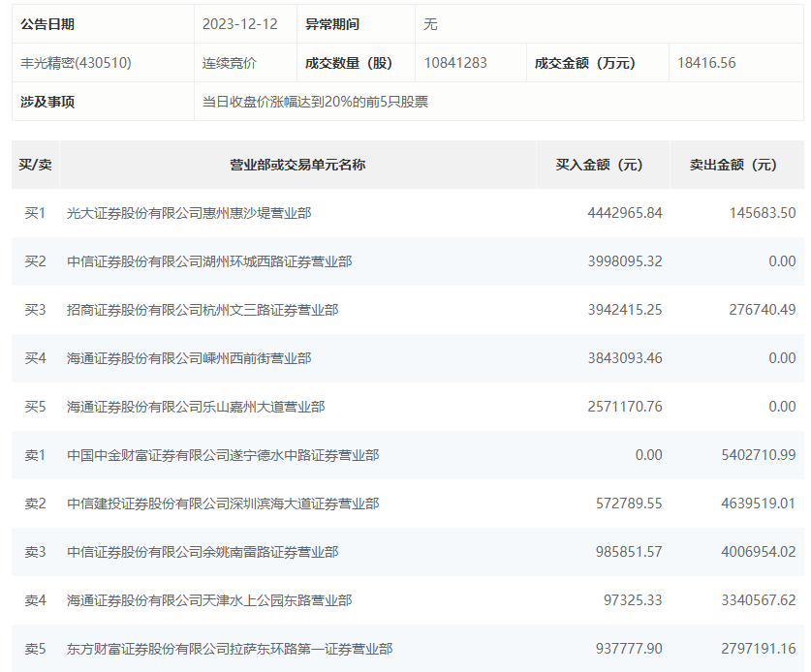Image resolution: width=811 pixels, height=672 pixels.
Task: Click buy amount 985851.57
Action: (629, 552)
